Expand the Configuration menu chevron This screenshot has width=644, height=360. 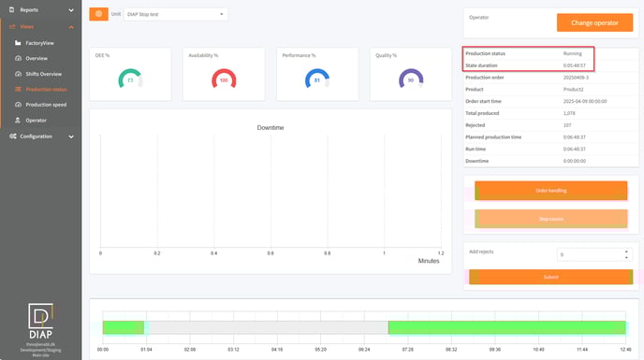coord(71,137)
